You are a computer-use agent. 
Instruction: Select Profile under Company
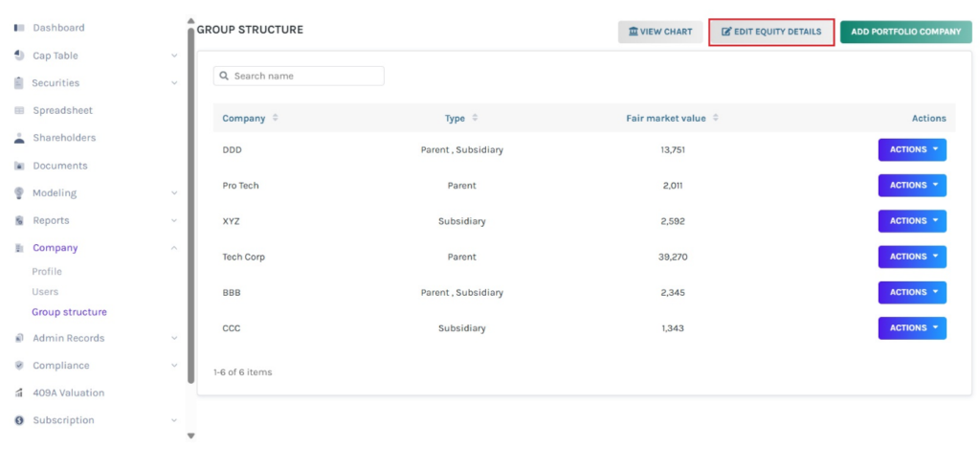[47, 272]
